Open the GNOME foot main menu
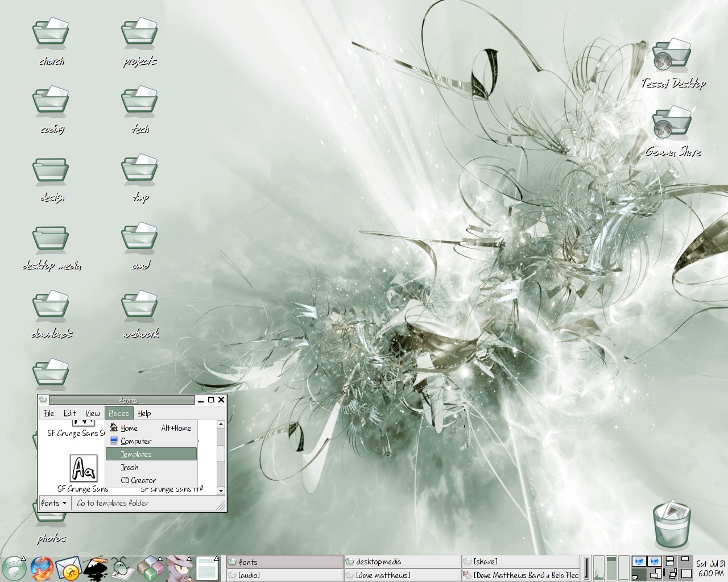The height and width of the screenshot is (582, 728). (x=14, y=568)
